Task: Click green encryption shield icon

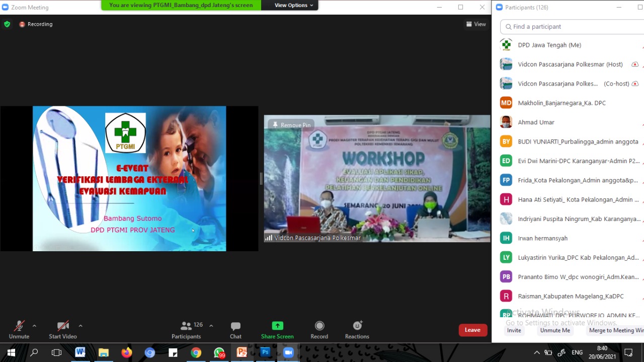Action: (7, 24)
